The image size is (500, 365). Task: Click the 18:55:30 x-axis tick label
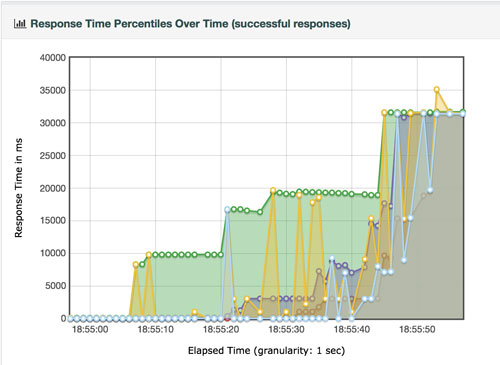click(286, 330)
